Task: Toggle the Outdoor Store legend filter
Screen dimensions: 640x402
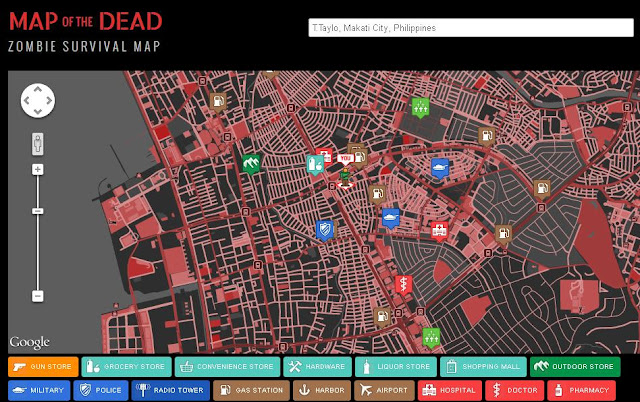Action: click(575, 366)
